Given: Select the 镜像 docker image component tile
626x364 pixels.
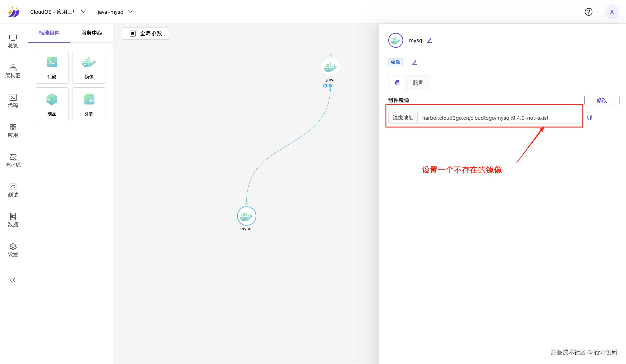Looking at the screenshot, I should [89, 67].
